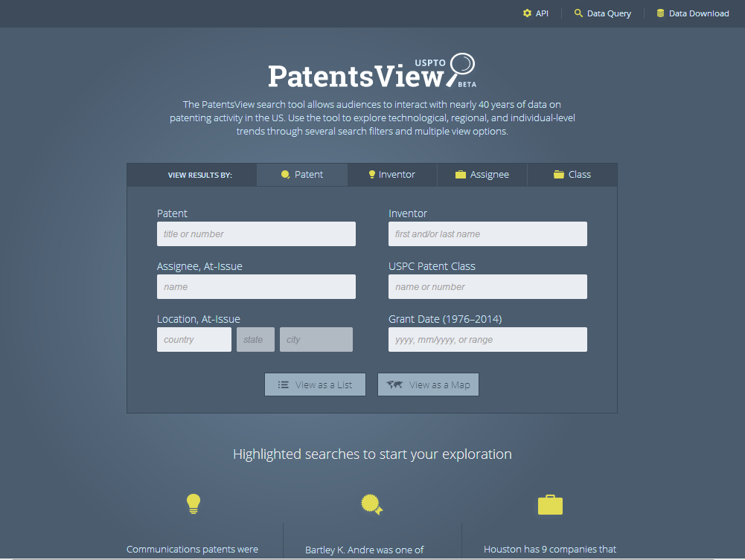The image size is (745, 560).
Task: Click the Inventor name input field
Action: (x=487, y=234)
